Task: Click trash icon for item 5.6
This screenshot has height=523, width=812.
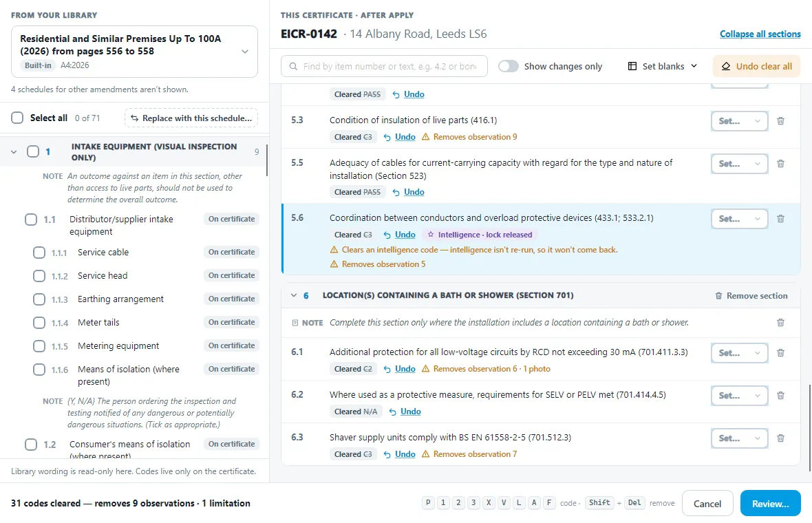Action: tap(780, 219)
